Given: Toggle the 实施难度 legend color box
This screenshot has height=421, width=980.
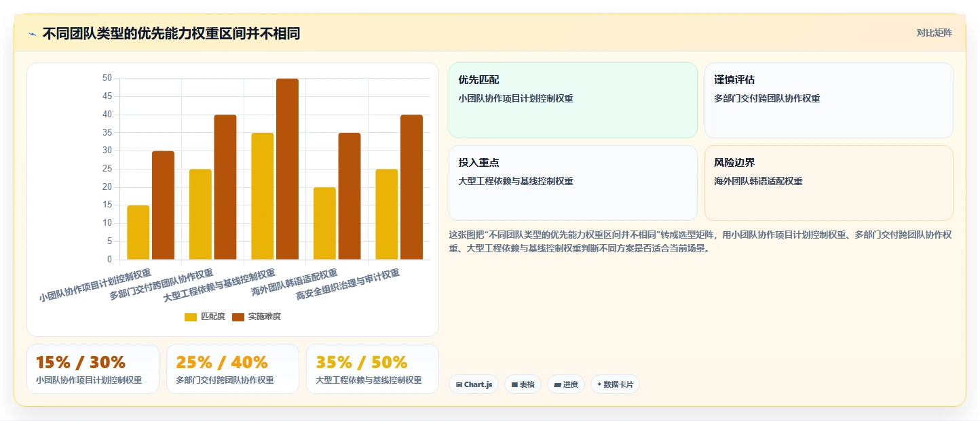Looking at the screenshot, I should click(238, 317).
